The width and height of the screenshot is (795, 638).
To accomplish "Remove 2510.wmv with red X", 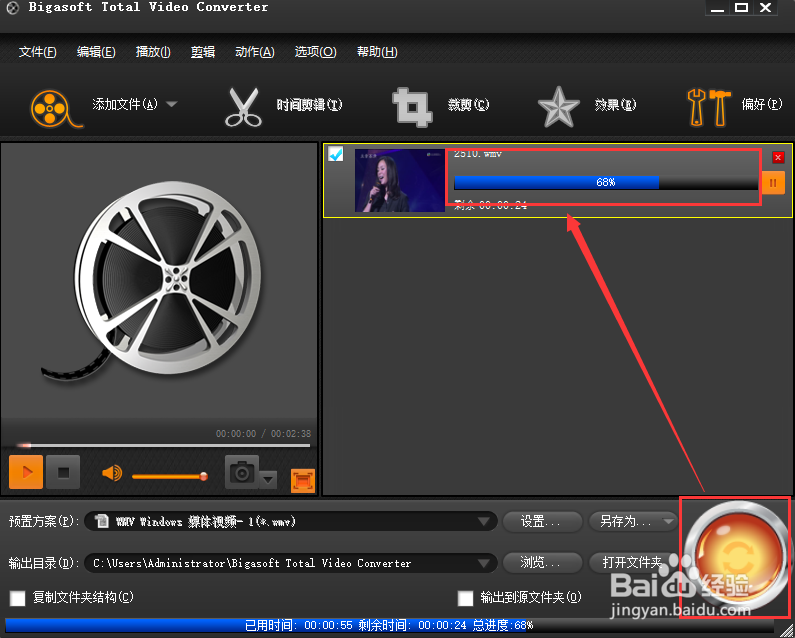I will pos(778,157).
